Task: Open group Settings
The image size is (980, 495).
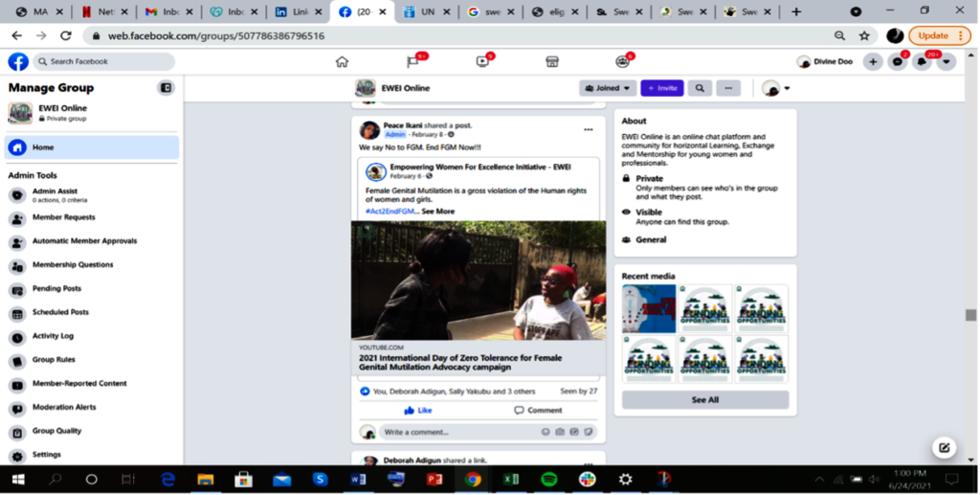Action: [92, 456]
